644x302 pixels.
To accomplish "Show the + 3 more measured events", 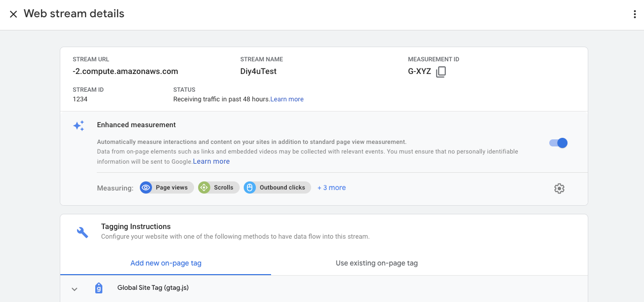I will click(331, 187).
